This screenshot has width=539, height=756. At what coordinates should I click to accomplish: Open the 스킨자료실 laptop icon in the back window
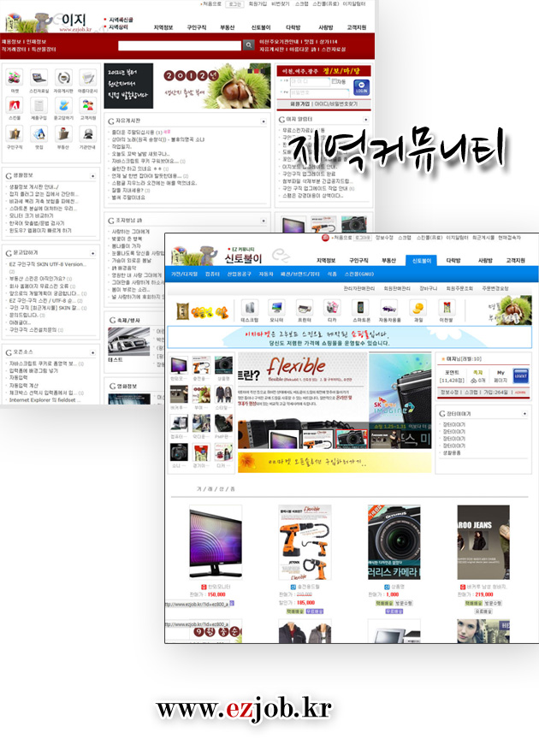tap(39, 77)
